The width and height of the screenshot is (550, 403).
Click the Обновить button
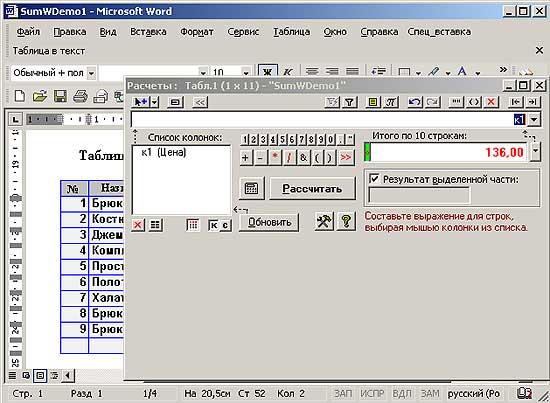pos(269,222)
